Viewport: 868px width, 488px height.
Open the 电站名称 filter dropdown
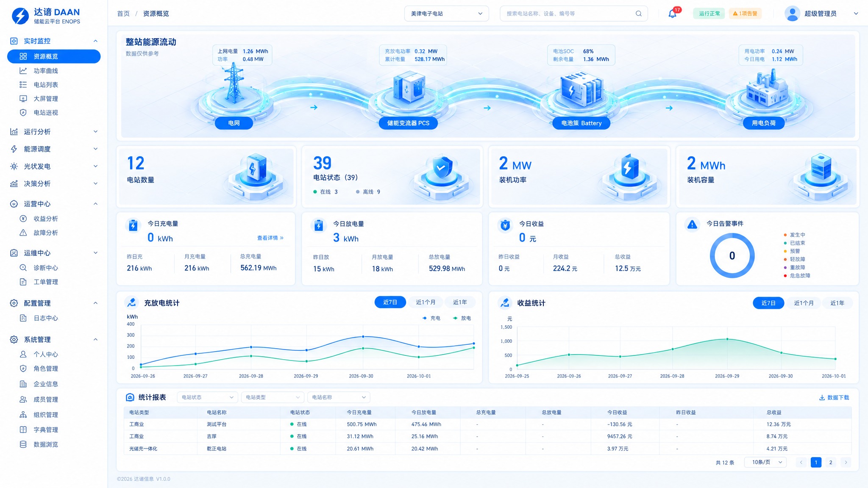click(x=339, y=397)
